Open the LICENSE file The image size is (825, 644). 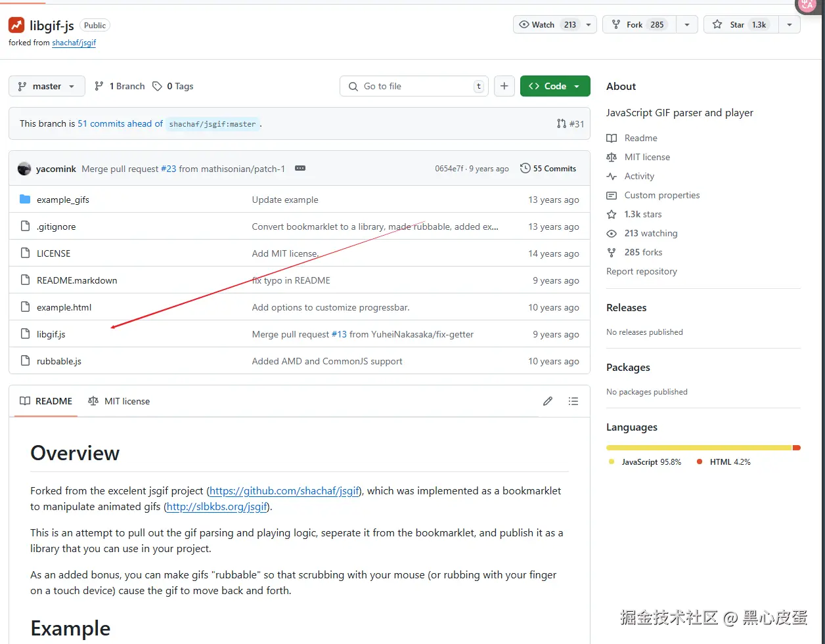(53, 253)
